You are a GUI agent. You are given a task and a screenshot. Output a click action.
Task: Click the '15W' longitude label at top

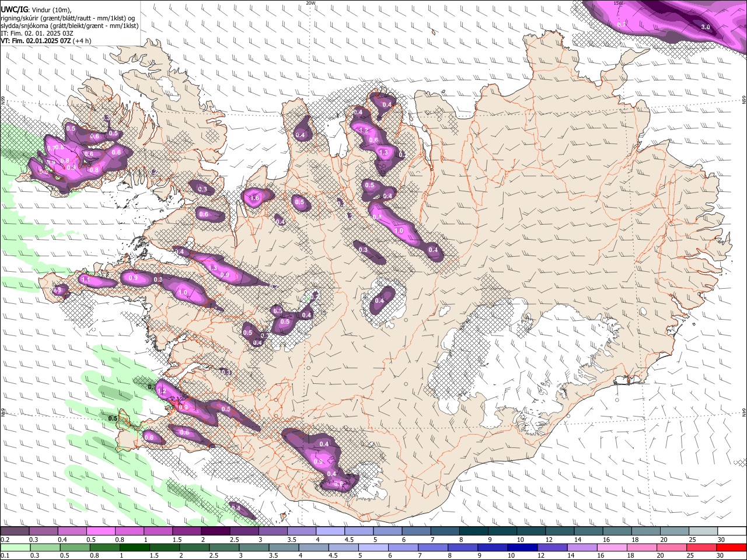(x=618, y=3)
